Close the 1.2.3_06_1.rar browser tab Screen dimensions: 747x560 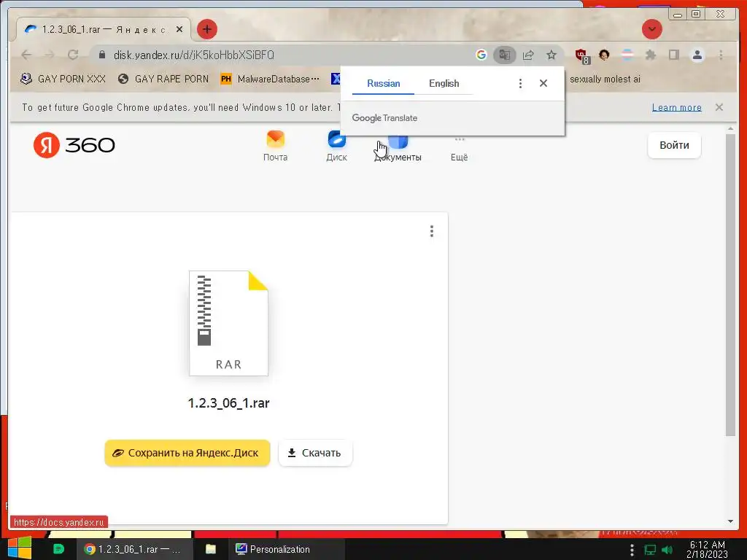point(179,29)
